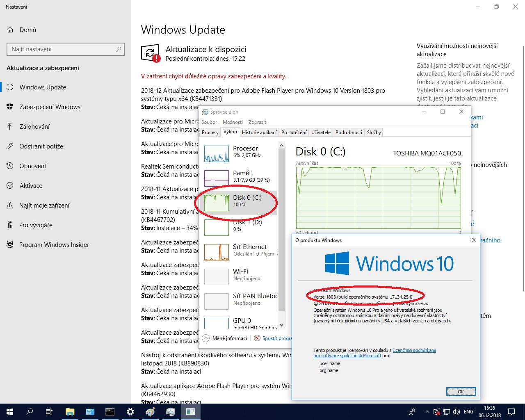Open People icon in system tray
Screen dimensions: 525x420
click(x=412, y=412)
